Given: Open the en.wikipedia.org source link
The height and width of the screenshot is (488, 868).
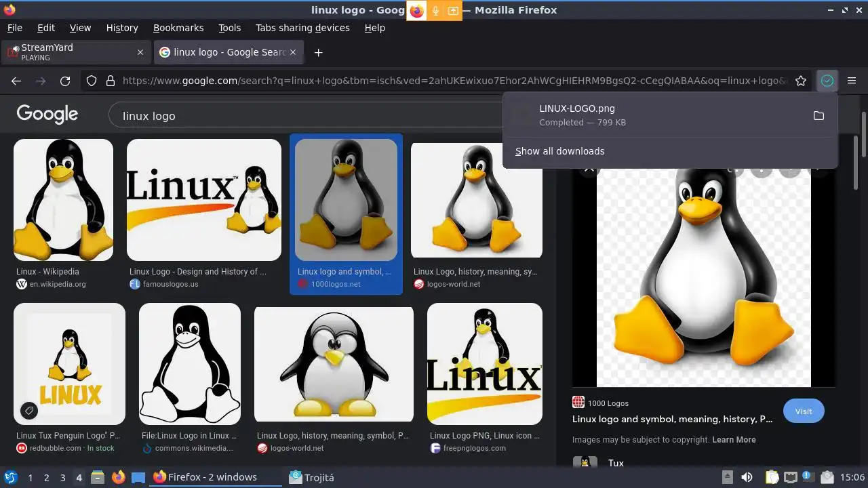Looking at the screenshot, I should pyautogui.click(x=58, y=284).
